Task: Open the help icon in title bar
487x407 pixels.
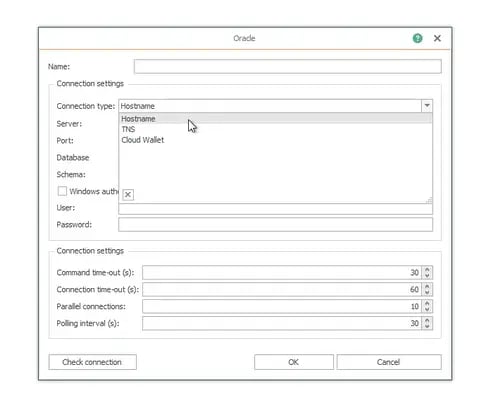Action: 417,38
